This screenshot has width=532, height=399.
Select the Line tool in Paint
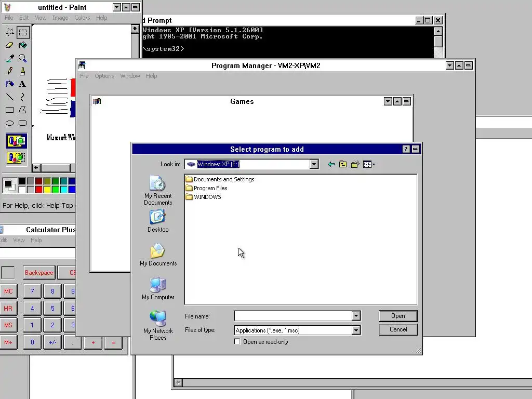[9, 97]
